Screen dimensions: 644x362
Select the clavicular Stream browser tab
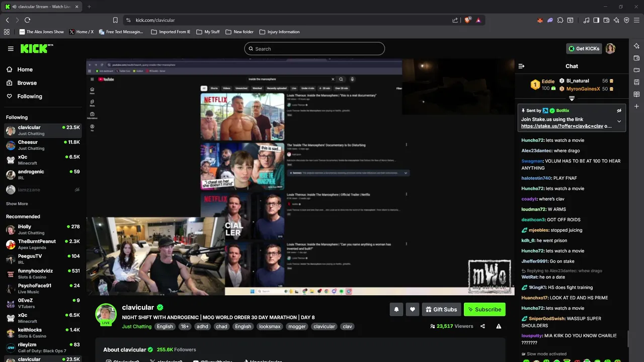pyautogui.click(x=40, y=7)
